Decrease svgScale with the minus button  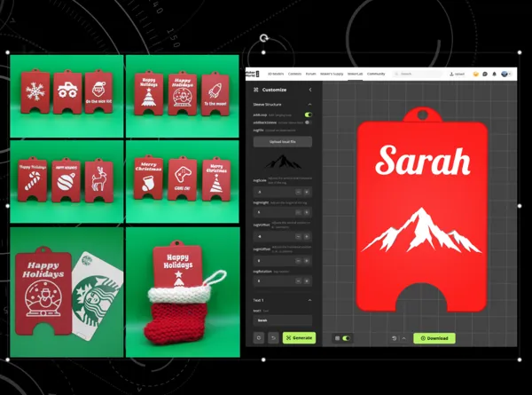pos(298,192)
